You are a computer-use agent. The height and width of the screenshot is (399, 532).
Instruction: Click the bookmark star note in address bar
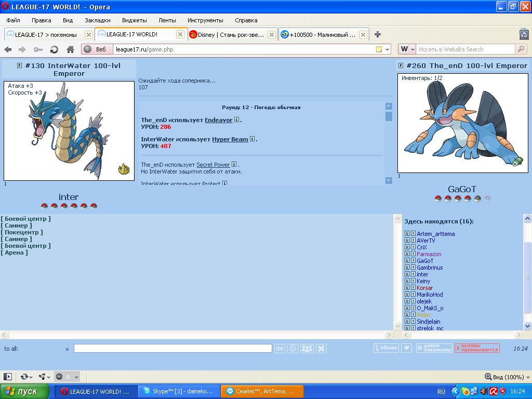tap(379, 49)
